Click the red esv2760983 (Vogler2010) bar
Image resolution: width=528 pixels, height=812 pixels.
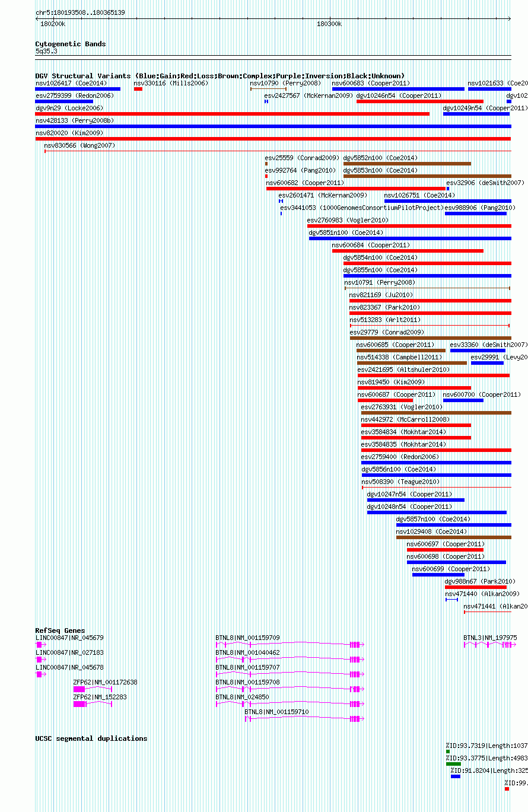pos(409,226)
